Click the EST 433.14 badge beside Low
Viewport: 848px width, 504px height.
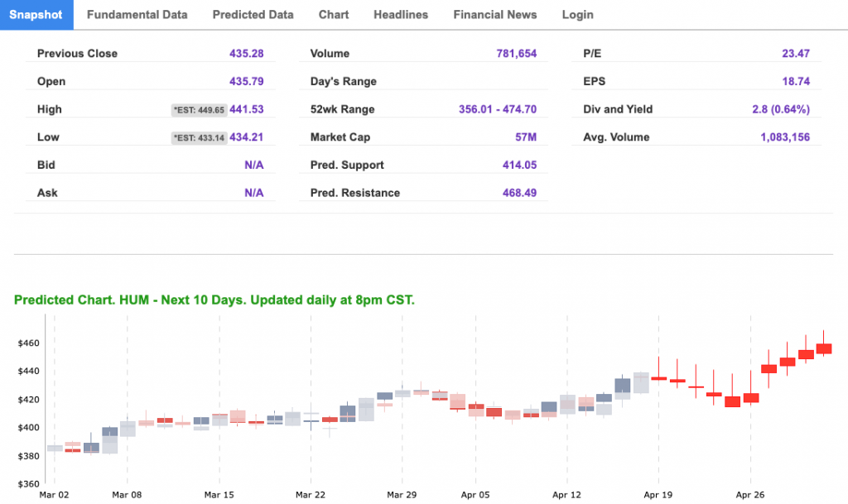tap(198, 137)
